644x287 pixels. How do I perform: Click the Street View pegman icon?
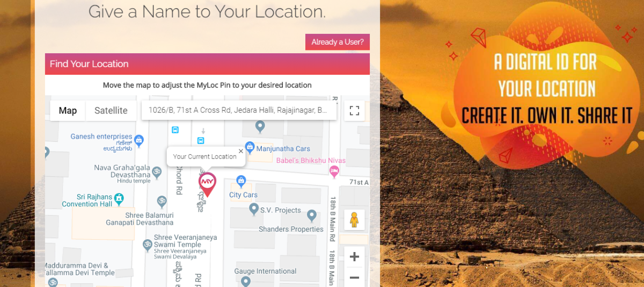[354, 220]
